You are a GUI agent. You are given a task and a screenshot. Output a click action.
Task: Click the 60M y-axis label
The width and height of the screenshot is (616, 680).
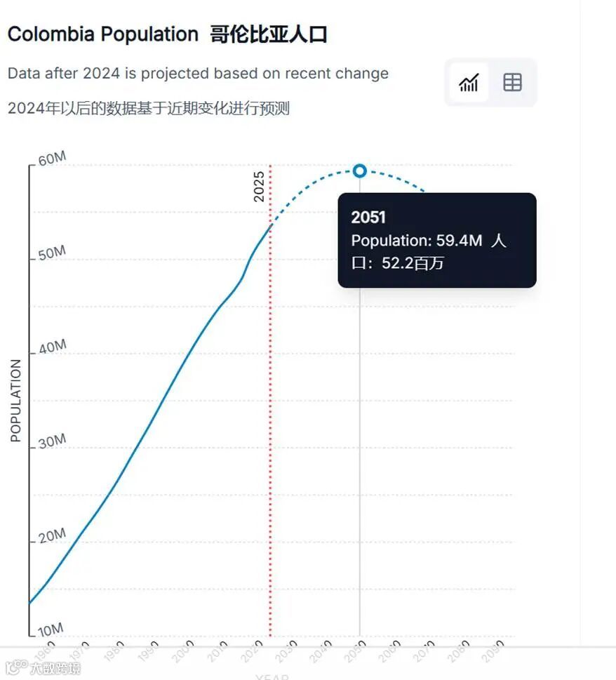point(52,159)
